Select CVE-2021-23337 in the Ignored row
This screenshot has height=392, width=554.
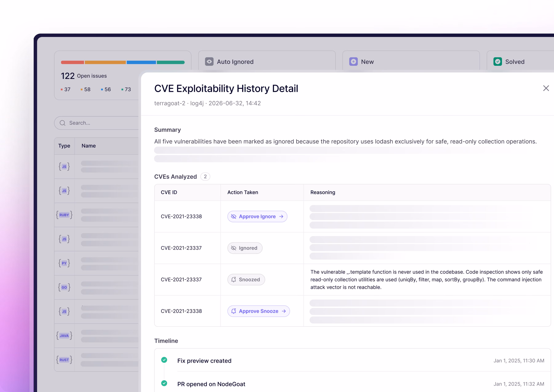[x=181, y=248]
